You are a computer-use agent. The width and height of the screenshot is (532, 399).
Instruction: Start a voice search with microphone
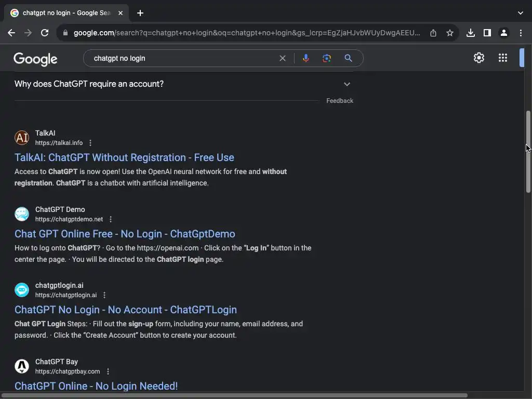coord(305,58)
